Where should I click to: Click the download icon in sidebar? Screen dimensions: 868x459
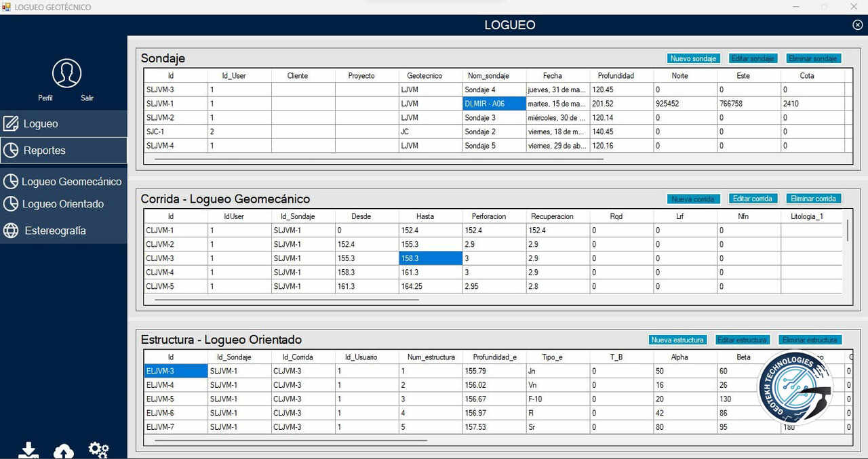click(x=28, y=450)
